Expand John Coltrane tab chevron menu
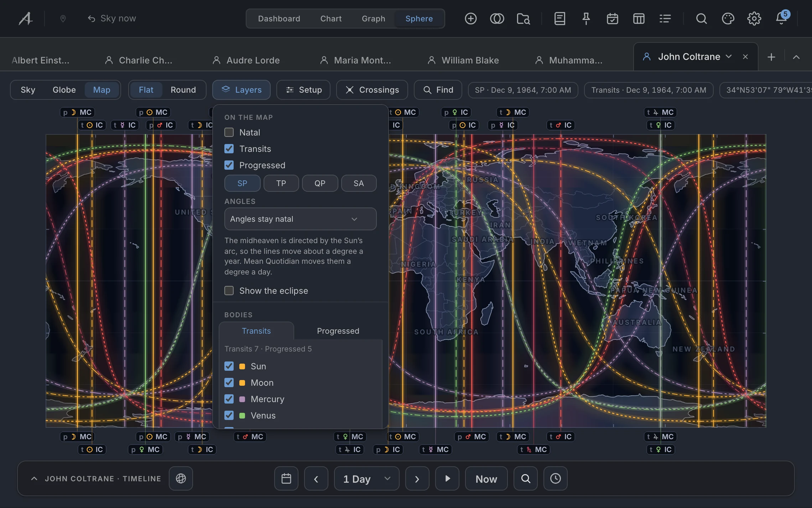This screenshot has width=812, height=508. pyautogui.click(x=729, y=57)
